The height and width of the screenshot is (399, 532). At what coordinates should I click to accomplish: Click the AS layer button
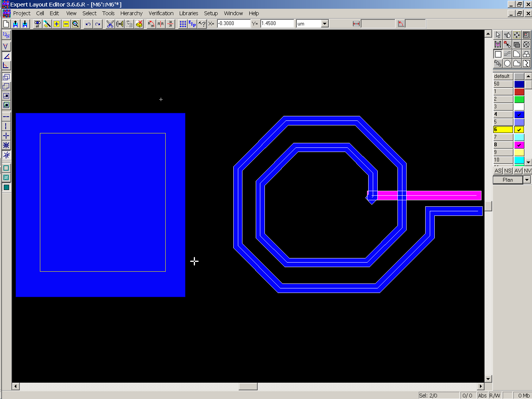click(x=498, y=171)
